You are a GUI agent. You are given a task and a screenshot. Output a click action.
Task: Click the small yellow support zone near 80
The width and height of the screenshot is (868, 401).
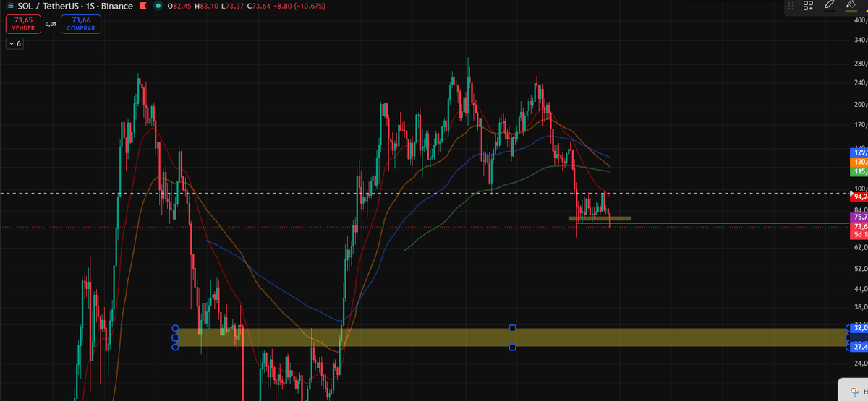point(600,218)
